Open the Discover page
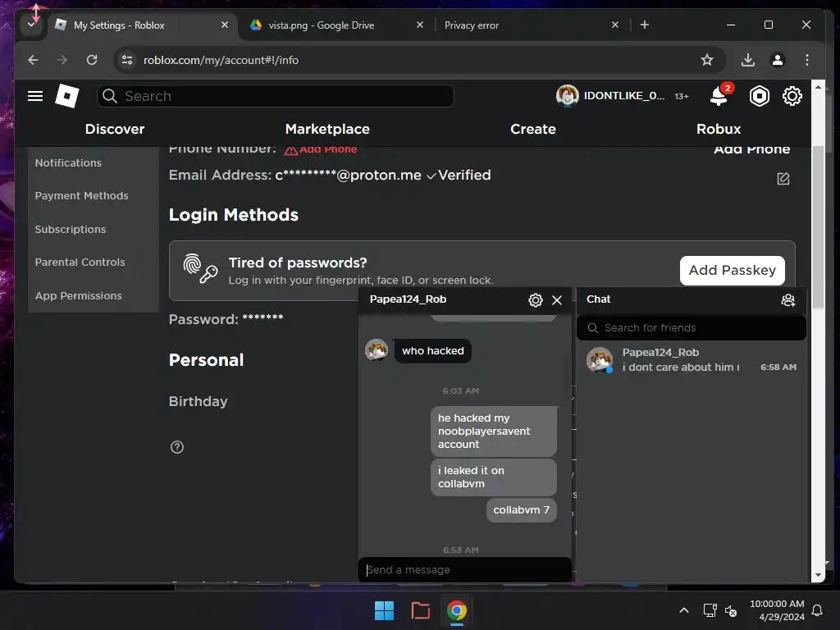Screen dimensions: 840x630 point(115,129)
